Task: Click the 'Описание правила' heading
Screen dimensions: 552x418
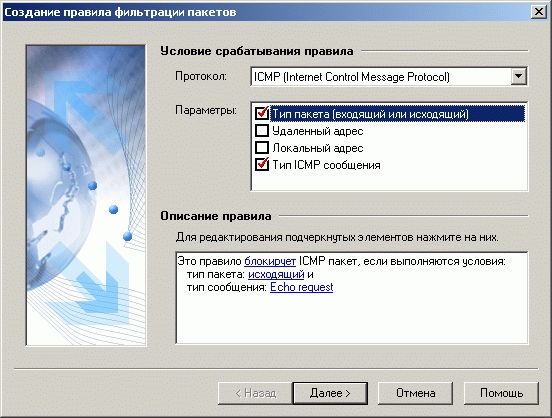Action: 216,216
